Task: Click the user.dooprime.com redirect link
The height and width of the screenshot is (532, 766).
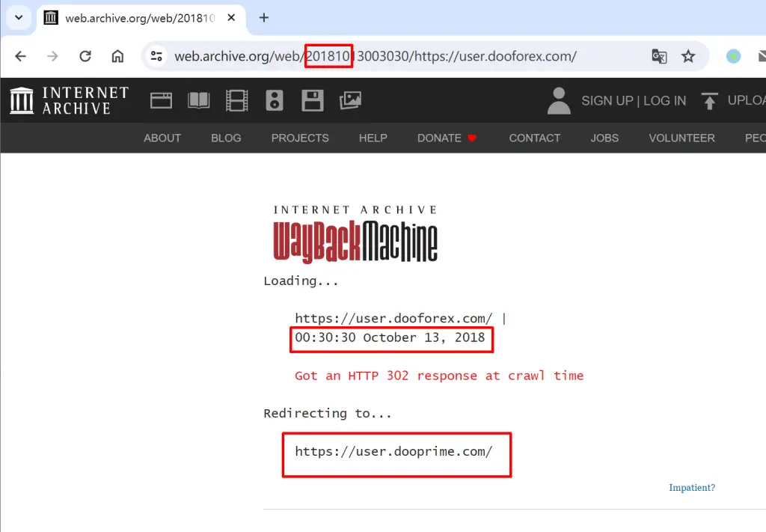Action: [x=393, y=451]
